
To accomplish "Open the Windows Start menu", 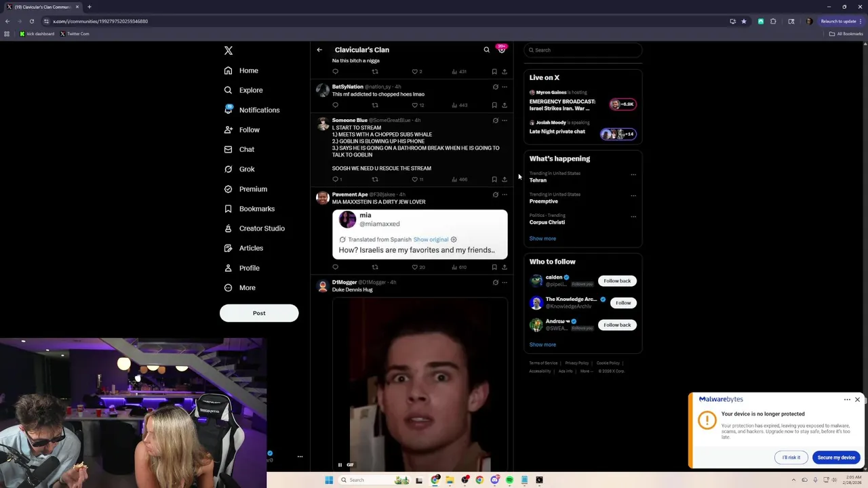I will tap(329, 480).
